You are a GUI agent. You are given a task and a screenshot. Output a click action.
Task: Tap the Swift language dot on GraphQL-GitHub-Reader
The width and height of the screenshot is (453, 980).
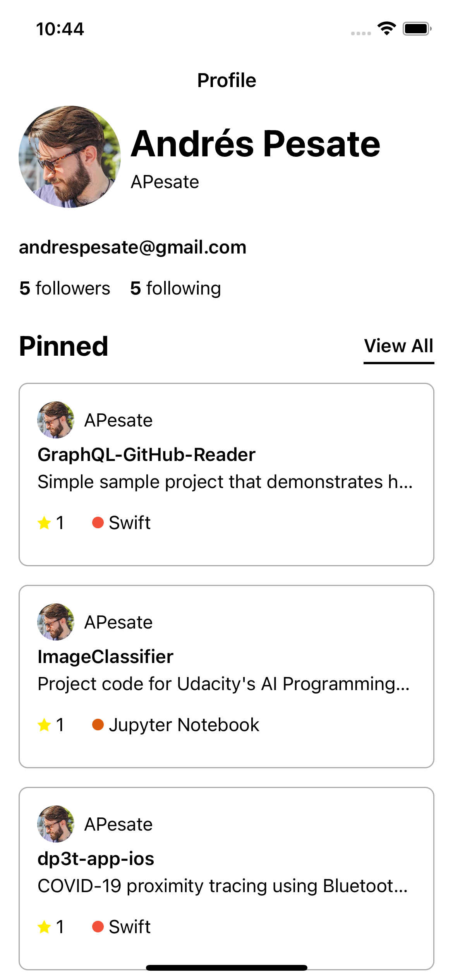pos(98,523)
